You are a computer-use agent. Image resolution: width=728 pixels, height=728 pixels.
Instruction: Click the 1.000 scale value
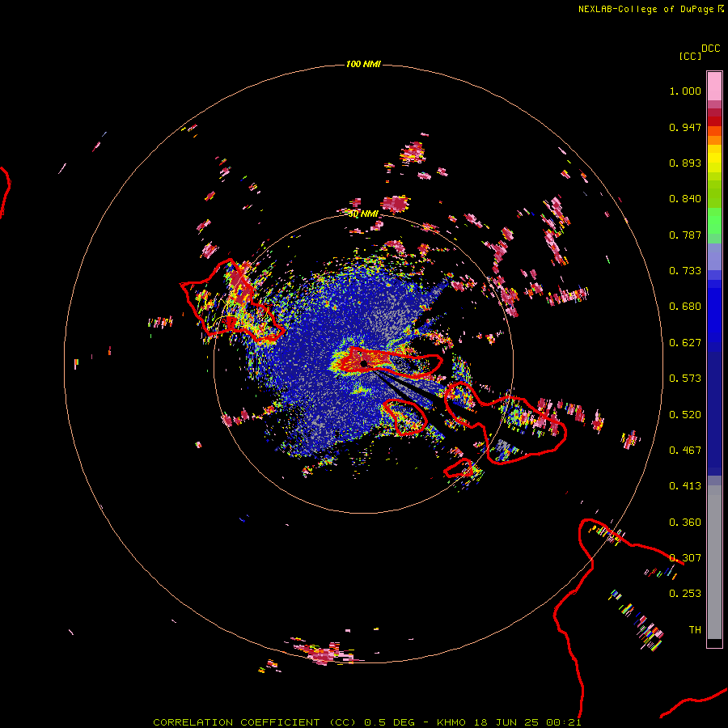(x=685, y=91)
